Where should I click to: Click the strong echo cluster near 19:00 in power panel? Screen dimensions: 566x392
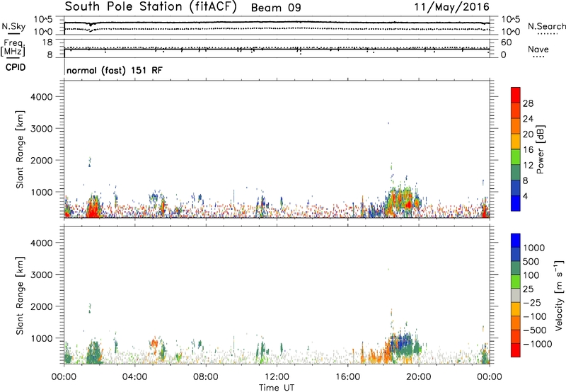coord(402,202)
